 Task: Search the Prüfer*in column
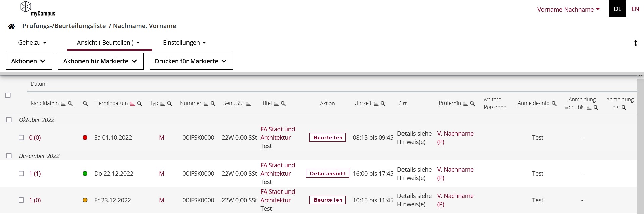coord(472,104)
